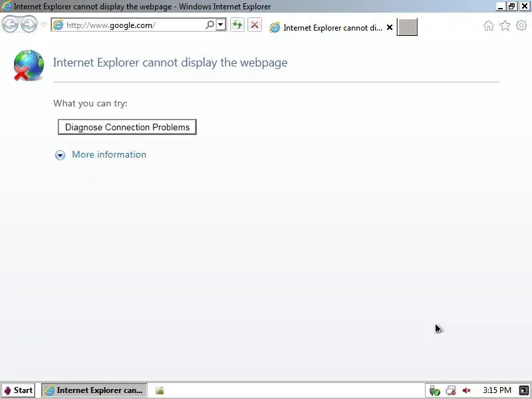The image size is (532, 399).
Task: Click muted volume tray icon
Action: [467, 390]
